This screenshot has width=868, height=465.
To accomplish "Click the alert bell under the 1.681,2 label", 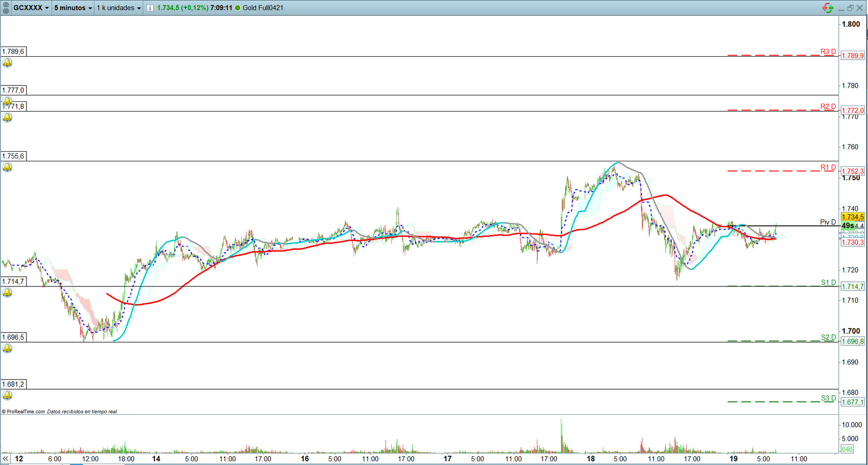I will 7,395.
